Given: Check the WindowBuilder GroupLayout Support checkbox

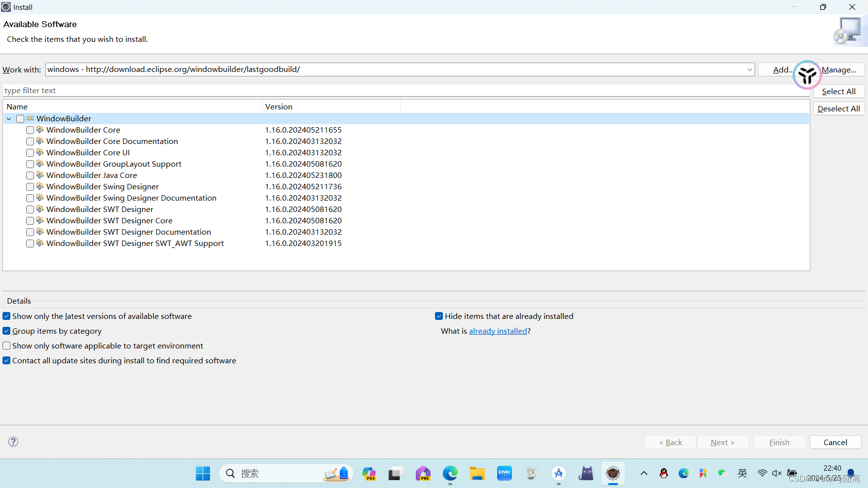Looking at the screenshot, I should click(x=30, y=164).
